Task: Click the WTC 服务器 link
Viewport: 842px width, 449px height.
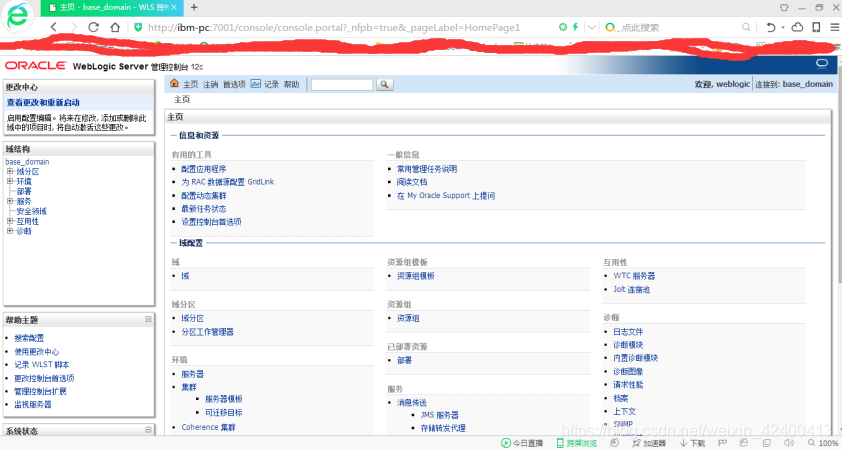Action: pyautogui.click(x=634, y=276)
